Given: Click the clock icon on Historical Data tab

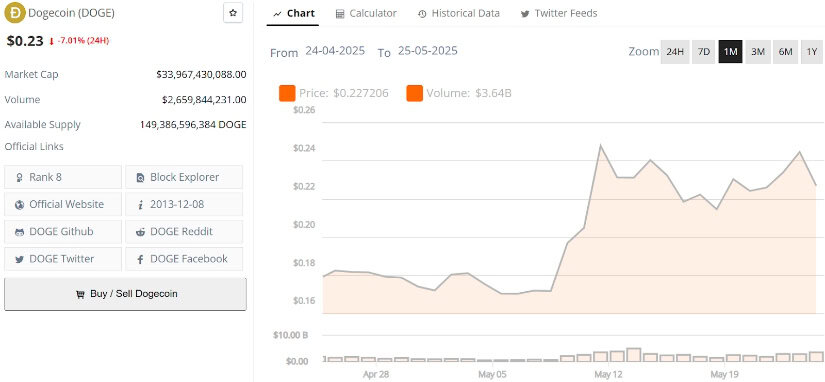Looking at the screenshot, I should pyautogui.click(x=422, y=14).
